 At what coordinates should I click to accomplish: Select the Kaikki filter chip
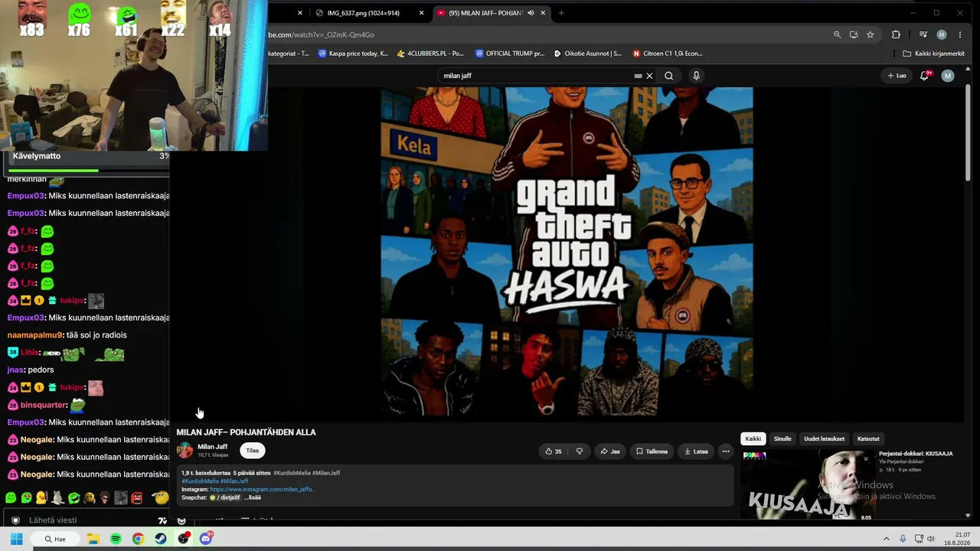coord(753,439)
